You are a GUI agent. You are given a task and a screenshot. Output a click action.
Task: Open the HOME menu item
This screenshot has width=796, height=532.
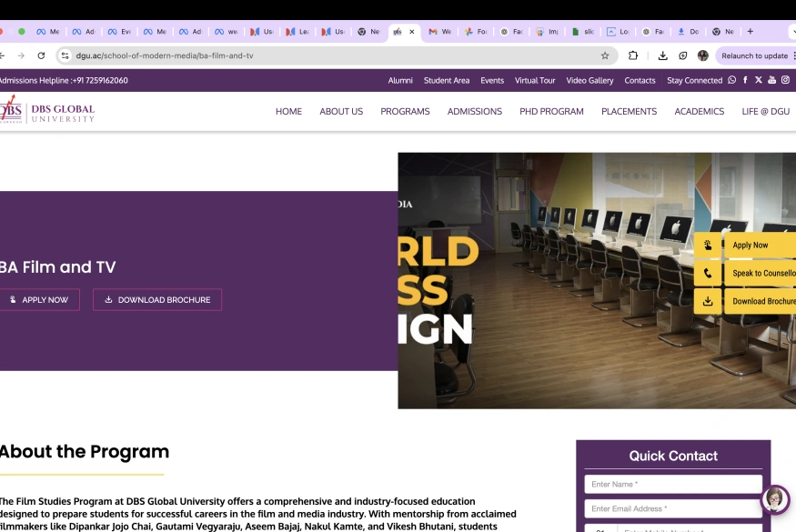tap(289, 111)
